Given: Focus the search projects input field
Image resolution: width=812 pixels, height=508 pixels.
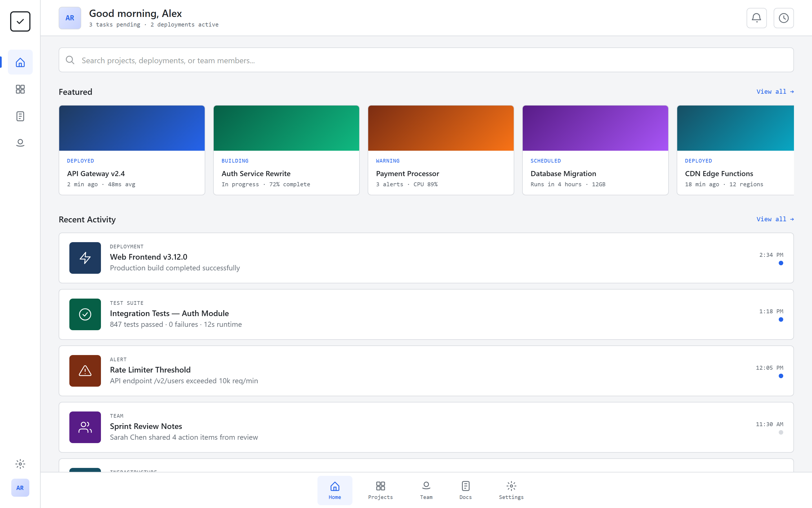Looking at the screenshot, I should pyautogui.click(x=426, y=60).
